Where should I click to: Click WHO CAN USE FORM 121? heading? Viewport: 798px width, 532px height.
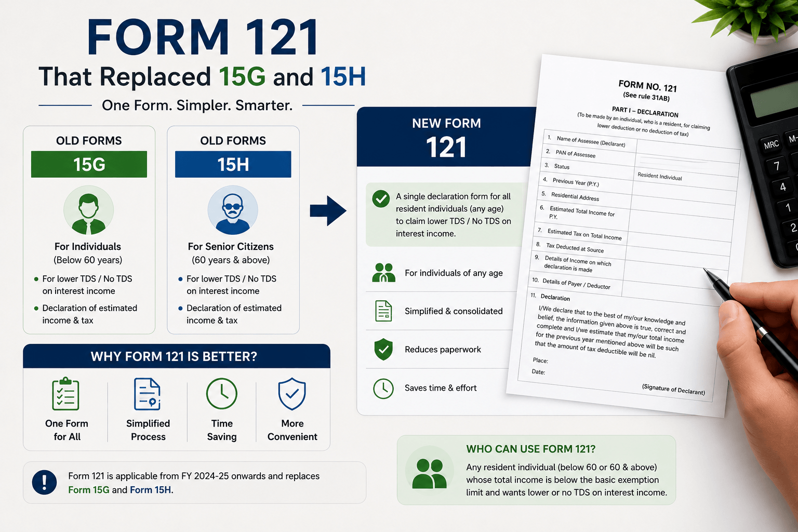pos(531,449)
